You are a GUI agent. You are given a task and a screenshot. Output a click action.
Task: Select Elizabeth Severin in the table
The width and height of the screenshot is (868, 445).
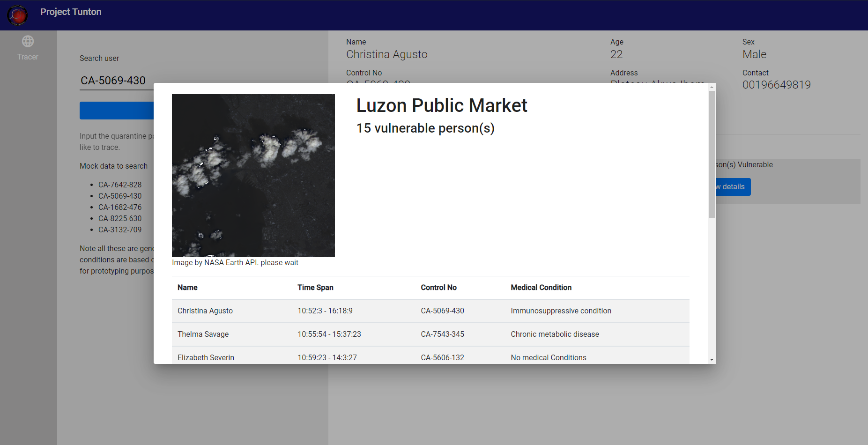[x=206, y=358]
